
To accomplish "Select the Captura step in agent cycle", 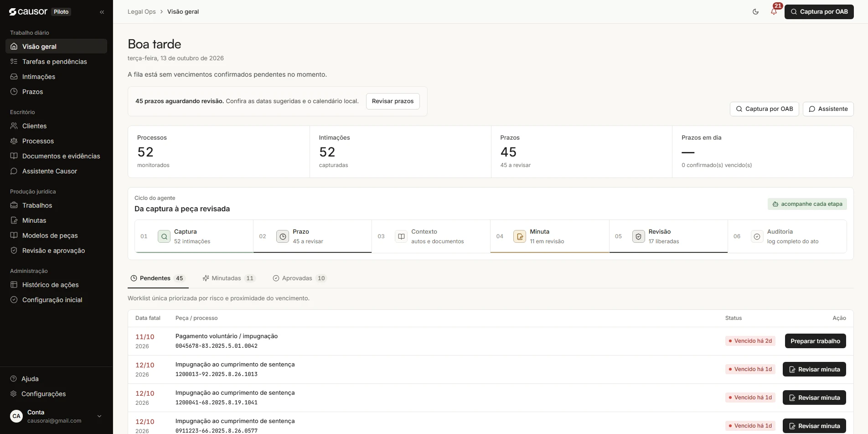I will click(x=194, y=236).
